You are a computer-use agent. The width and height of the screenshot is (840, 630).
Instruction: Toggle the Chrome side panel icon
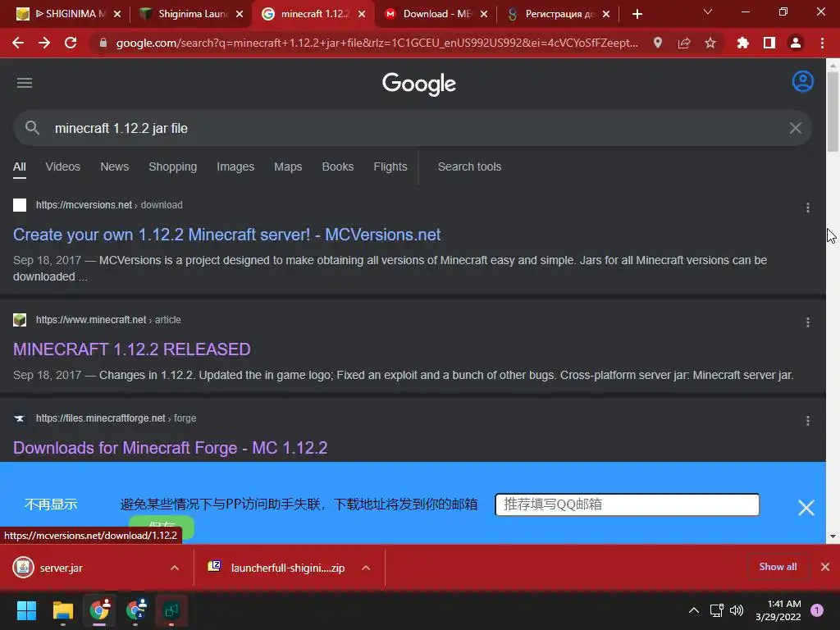click(769, 43)
